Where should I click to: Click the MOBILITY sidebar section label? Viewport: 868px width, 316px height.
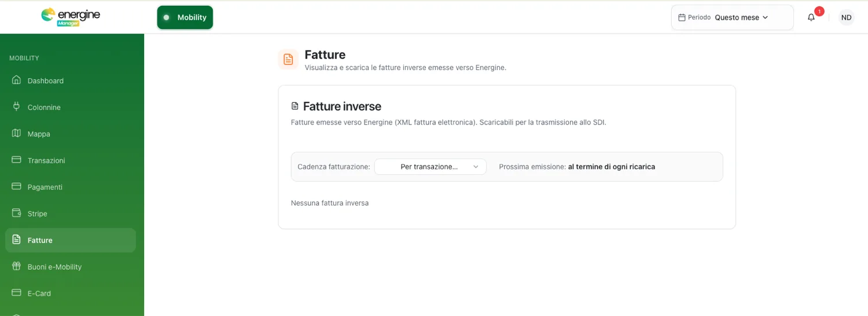coord(24,58)
